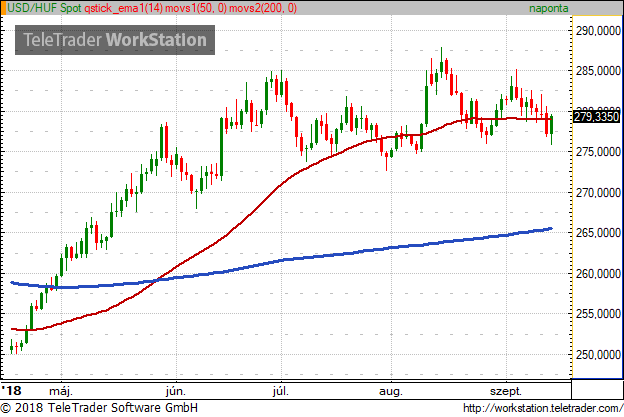Click the USD/HUF Spot title text
Screen dimensions: 624x417
tap(44, 8)
